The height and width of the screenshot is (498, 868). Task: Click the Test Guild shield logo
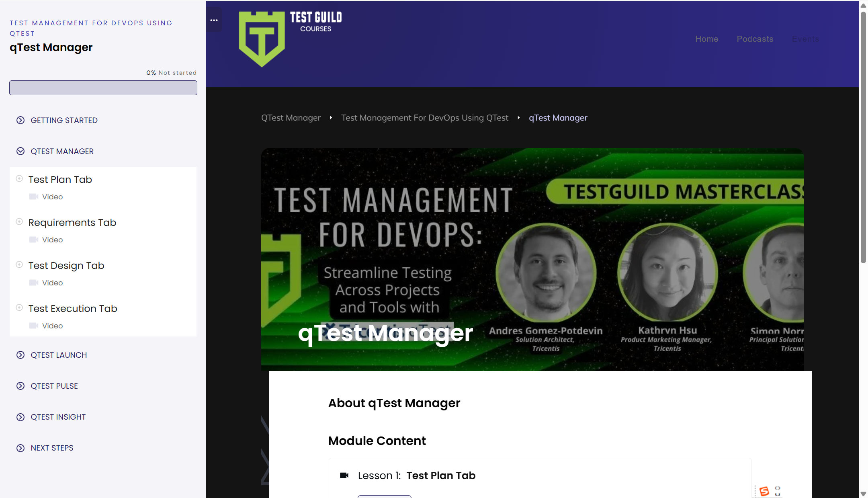[x=262, y=39]
